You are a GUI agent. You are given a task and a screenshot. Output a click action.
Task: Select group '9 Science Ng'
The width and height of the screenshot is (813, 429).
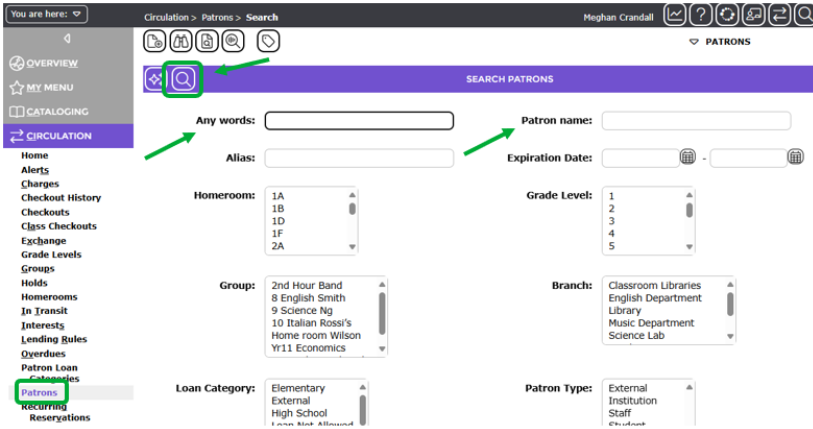point(302,310)
